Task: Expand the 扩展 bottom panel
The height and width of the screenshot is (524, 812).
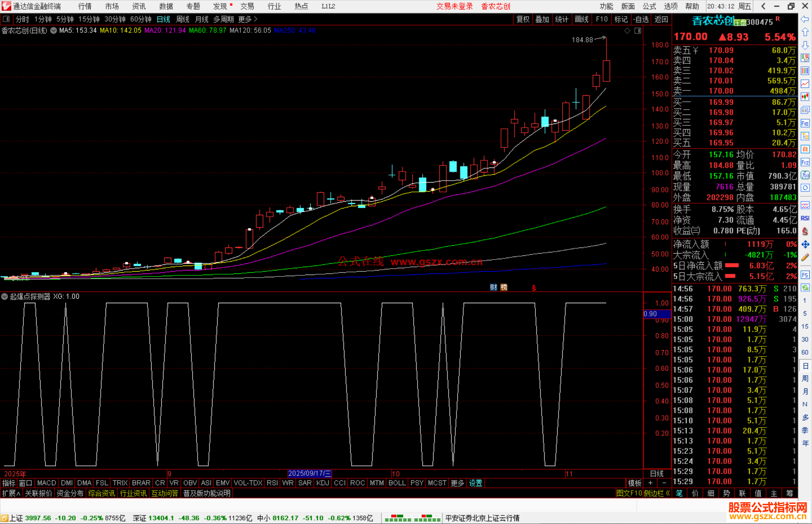Action: pos(11,493)
